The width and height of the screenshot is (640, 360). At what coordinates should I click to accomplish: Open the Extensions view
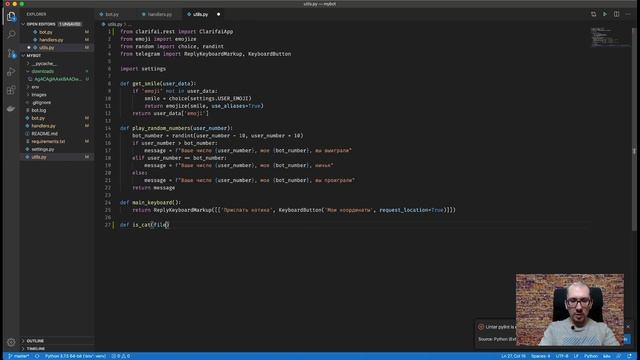11,90
